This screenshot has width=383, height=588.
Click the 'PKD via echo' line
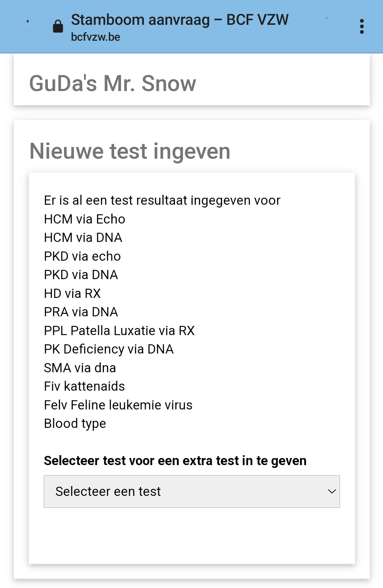(x=82, y=256)
